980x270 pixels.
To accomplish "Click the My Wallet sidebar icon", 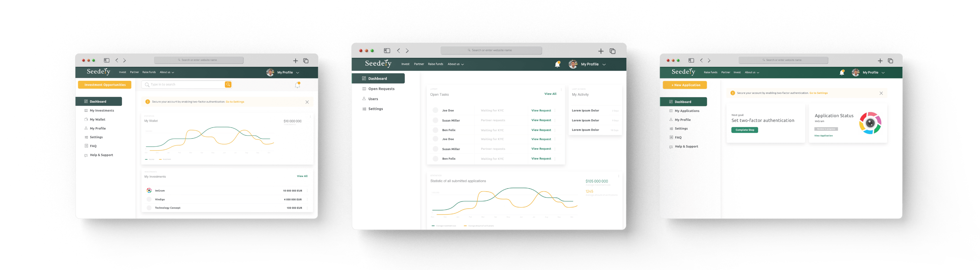I will [86, 120].
